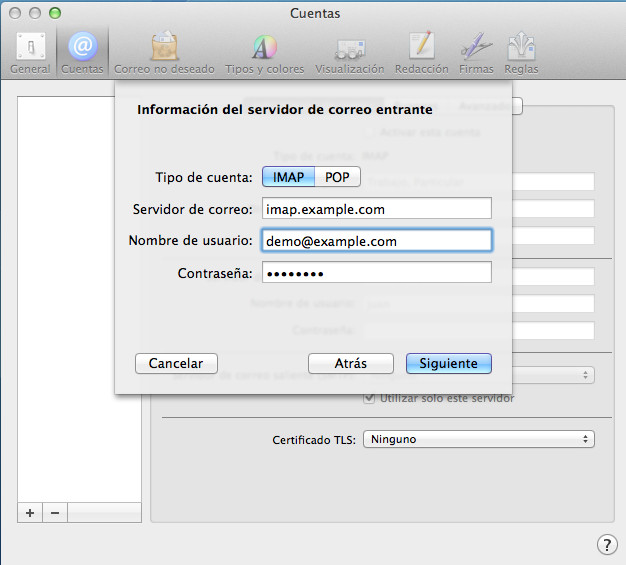This screenshot has height=565, width=626.
Task: Click the help question mark button
Action: pyautogui.click(x=606, y=544)
